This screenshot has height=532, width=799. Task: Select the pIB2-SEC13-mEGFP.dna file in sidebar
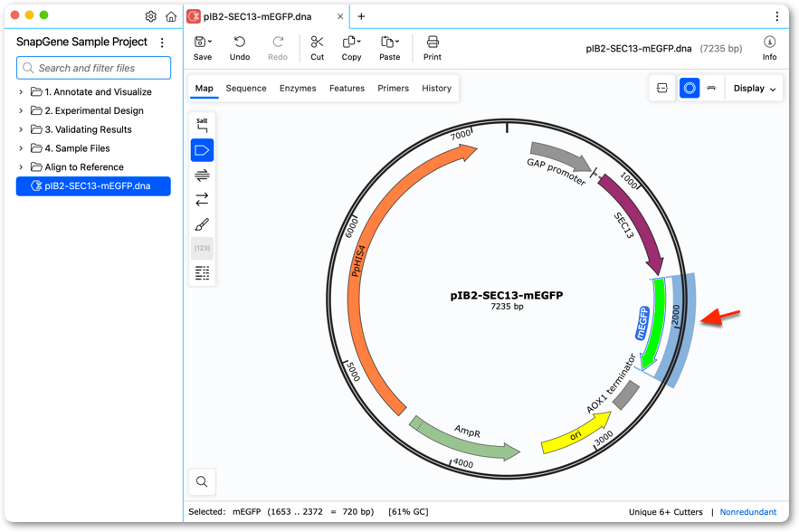point(93,186)
